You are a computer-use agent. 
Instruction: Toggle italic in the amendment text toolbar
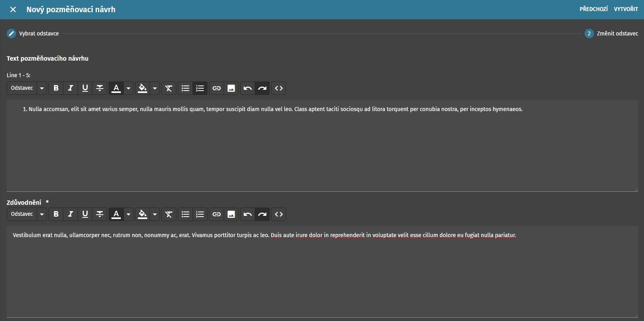click(x=70, y=88)
